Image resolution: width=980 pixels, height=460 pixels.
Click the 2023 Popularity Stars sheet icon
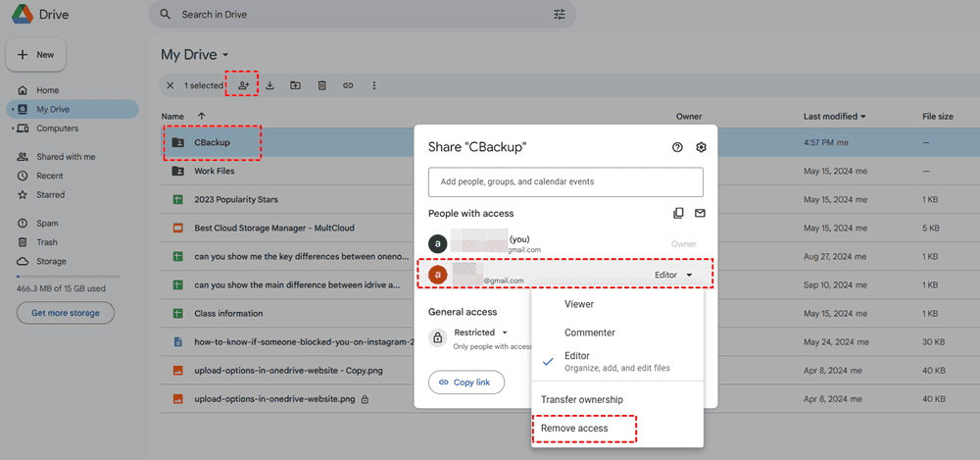[x=177, y=200]
